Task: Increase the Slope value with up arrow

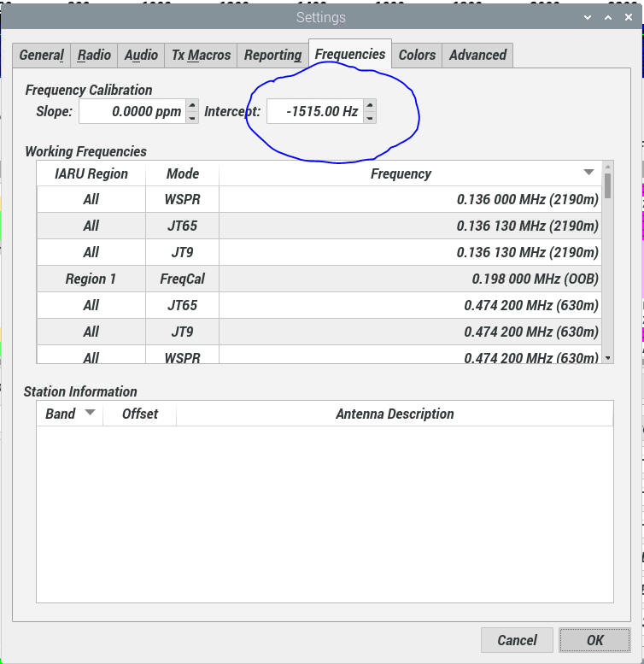Action: [x=192, y=105]
